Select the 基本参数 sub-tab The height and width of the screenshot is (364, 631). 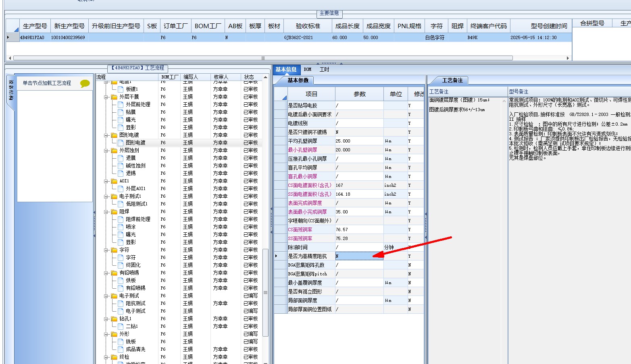[x=298, y=80]
